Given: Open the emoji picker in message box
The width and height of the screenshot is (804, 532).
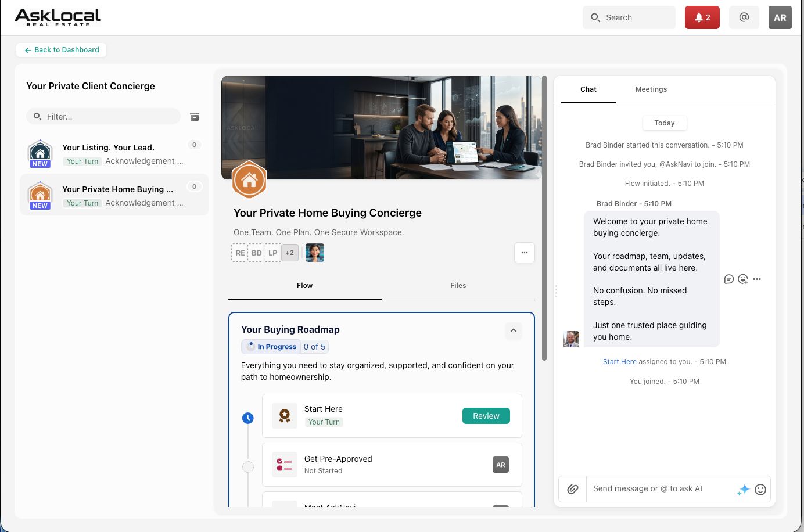Looking at the screenshot, I should coord(760,490).
